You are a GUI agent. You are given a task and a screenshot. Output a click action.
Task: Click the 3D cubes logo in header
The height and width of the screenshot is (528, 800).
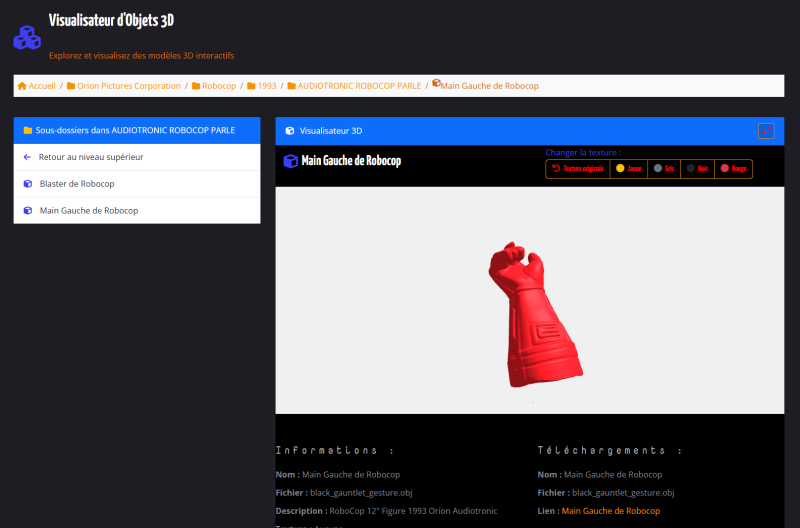27,37
